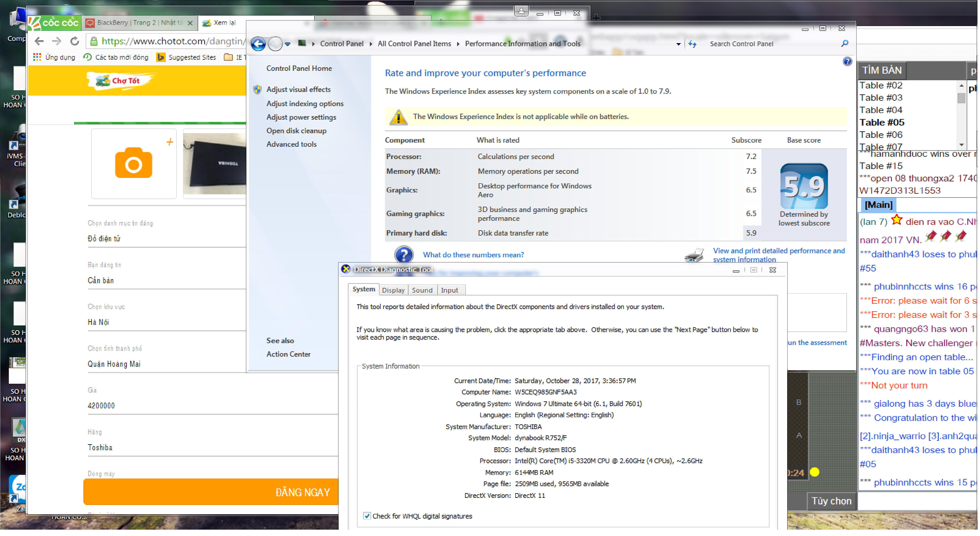Click the ĐĂNG NGAY post button
Image resolution: width=980 pixels, height=536 pixels.
[x=211, y=492]
